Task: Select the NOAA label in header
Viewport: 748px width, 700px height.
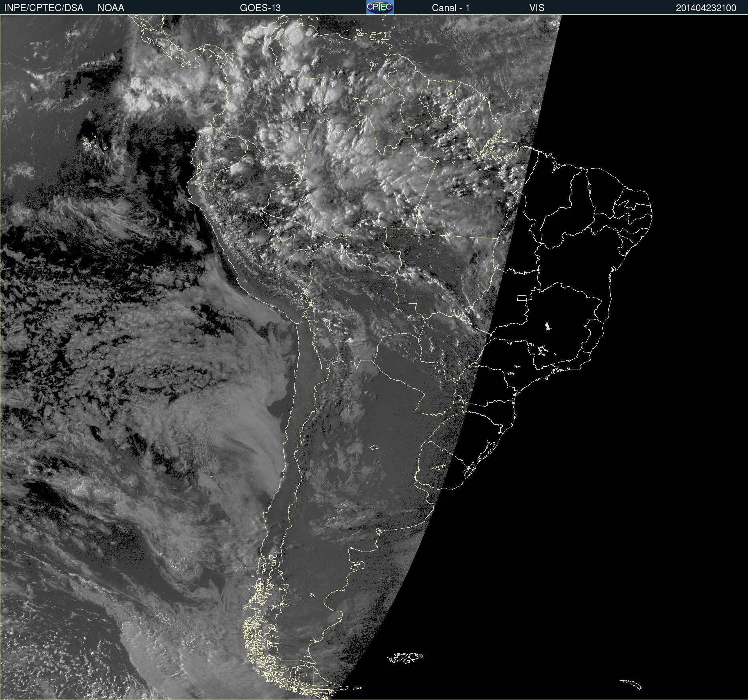Action: click(111, 8)
